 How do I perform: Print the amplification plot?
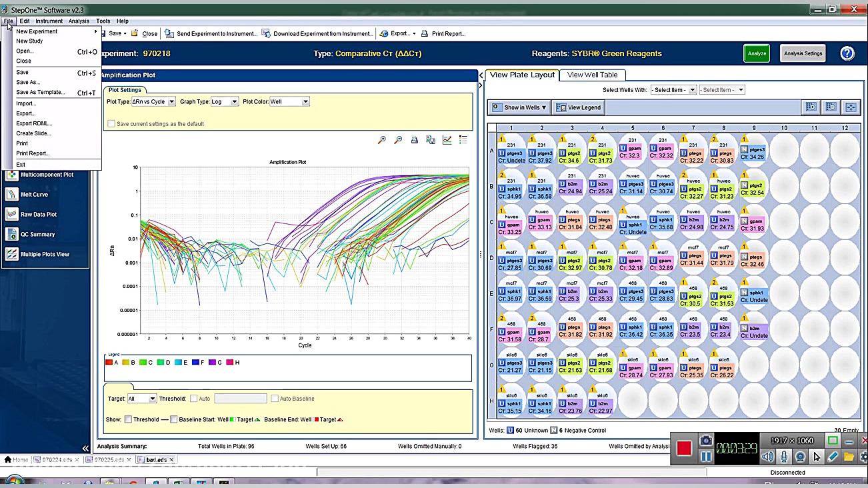pyautogui.click(x=415, y=140)
